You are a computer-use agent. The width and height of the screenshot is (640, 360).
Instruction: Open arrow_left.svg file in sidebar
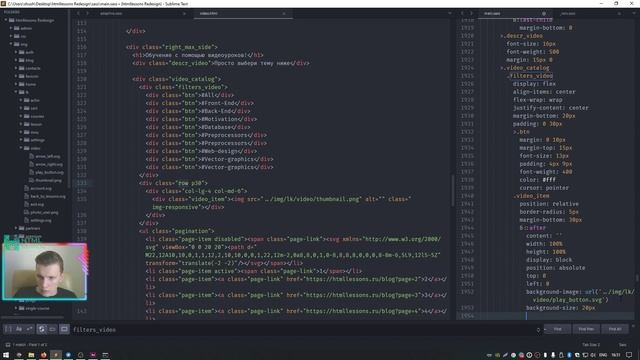click(x=47, y=156)
